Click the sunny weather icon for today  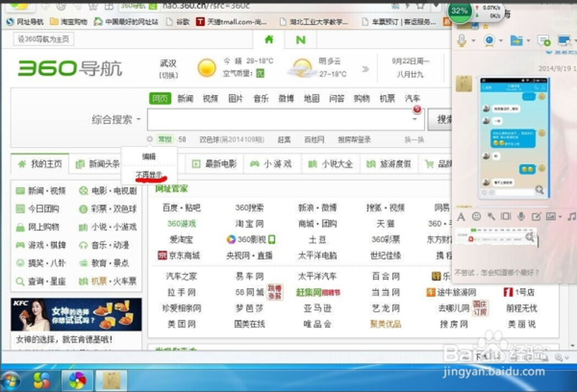pyautogui.click(x=206, y=68)
